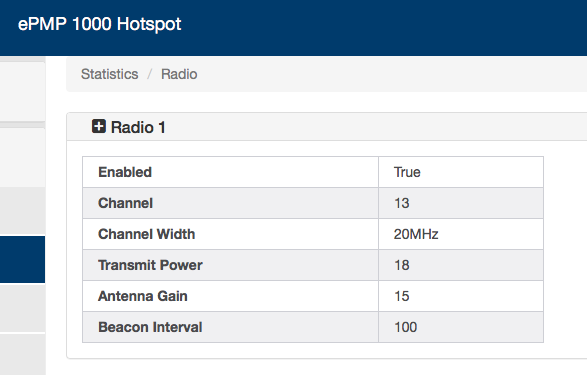Click the Radio 1 panel heading text

click(x=138, y=128)
